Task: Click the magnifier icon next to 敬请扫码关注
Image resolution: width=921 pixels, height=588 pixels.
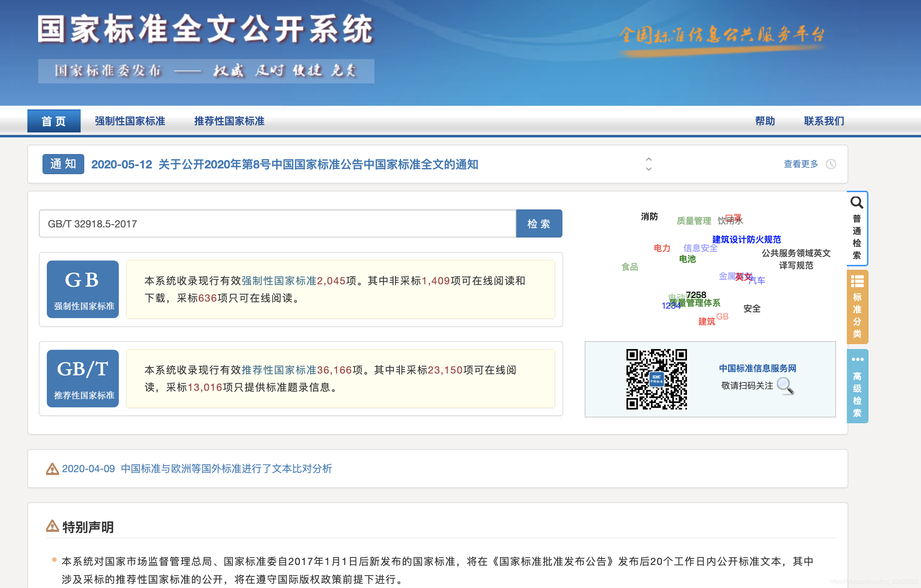Action: [786, 386]
